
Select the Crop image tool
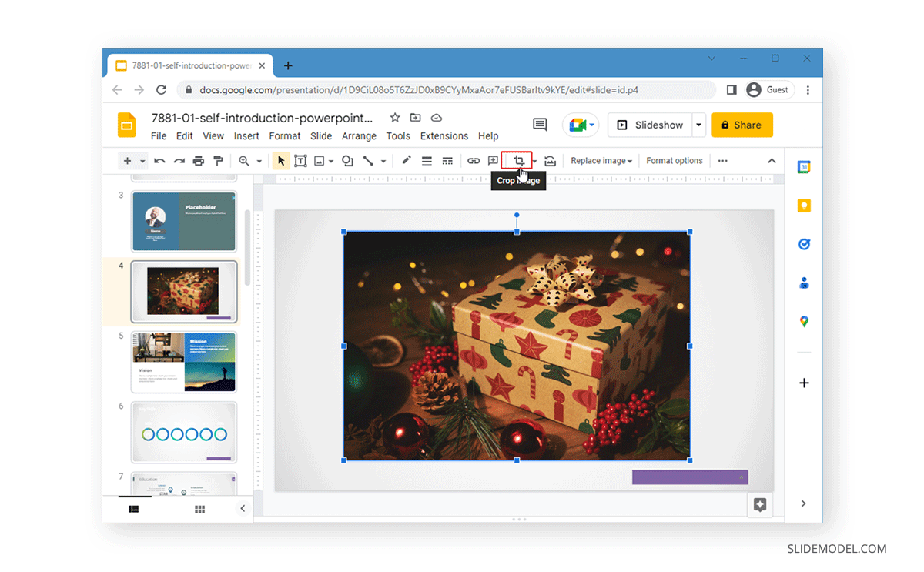coord(518,160)
